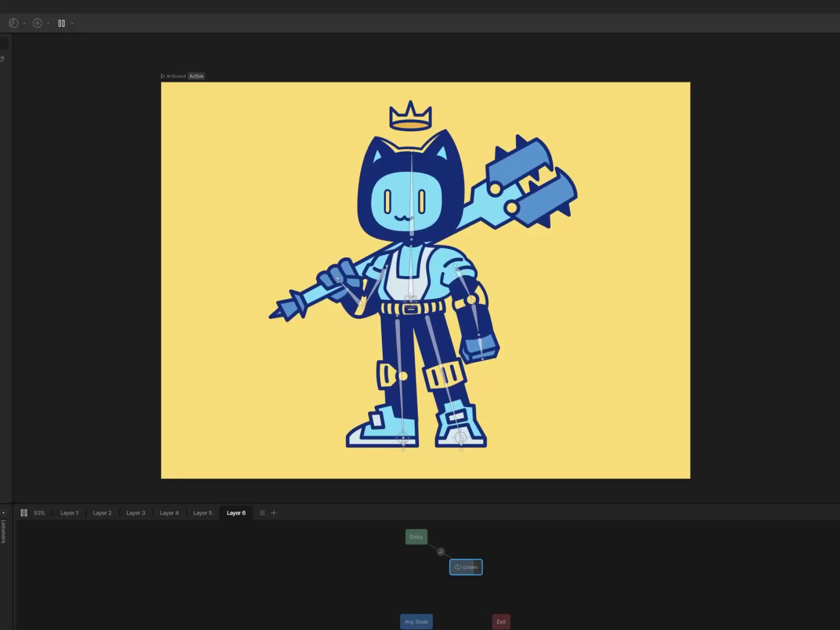Screen dimensions: 840x630
Task: Open the Layer 3 tab
Action: point(135,512)
